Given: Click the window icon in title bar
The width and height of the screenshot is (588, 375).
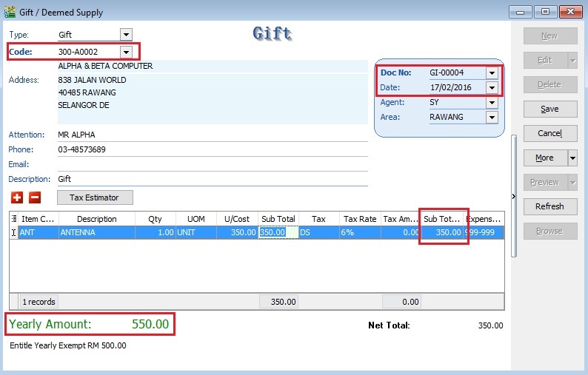Looking at the screenshot, I should [x=9, y=12].
